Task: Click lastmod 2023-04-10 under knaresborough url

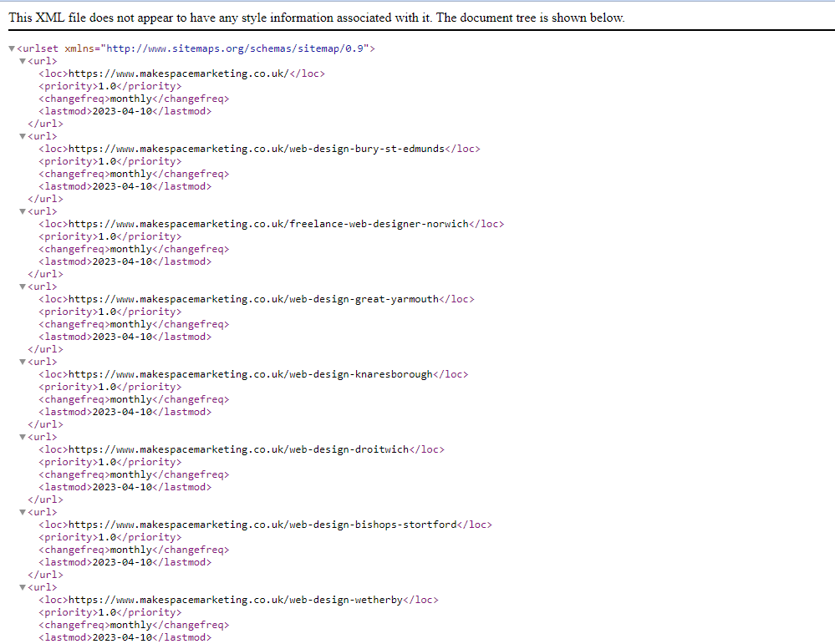Action: (x=125, y=412)
